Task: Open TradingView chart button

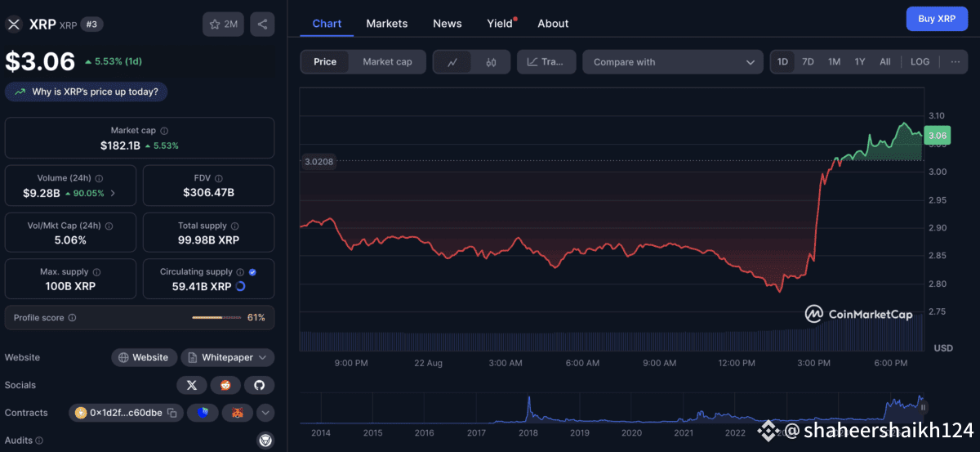Action: 546,62
